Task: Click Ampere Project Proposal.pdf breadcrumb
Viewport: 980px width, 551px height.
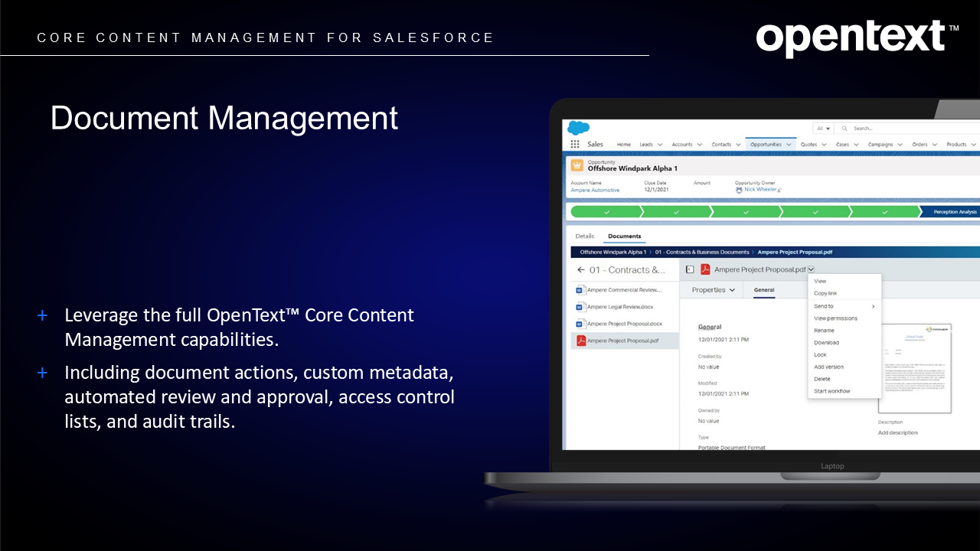Action: [795, 252]
